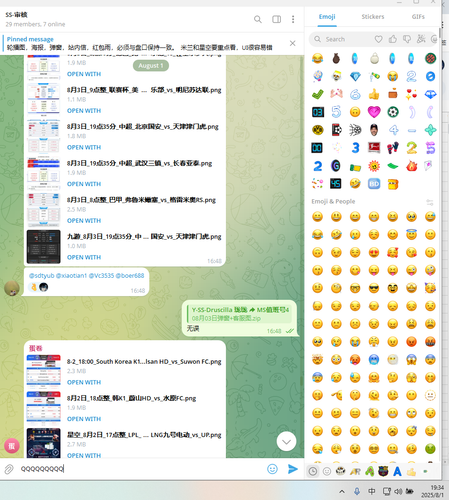The height and width of the screenshot is (500, 449).
Task: Open SS-审核 group info from header title
Action: pos(17,15)
